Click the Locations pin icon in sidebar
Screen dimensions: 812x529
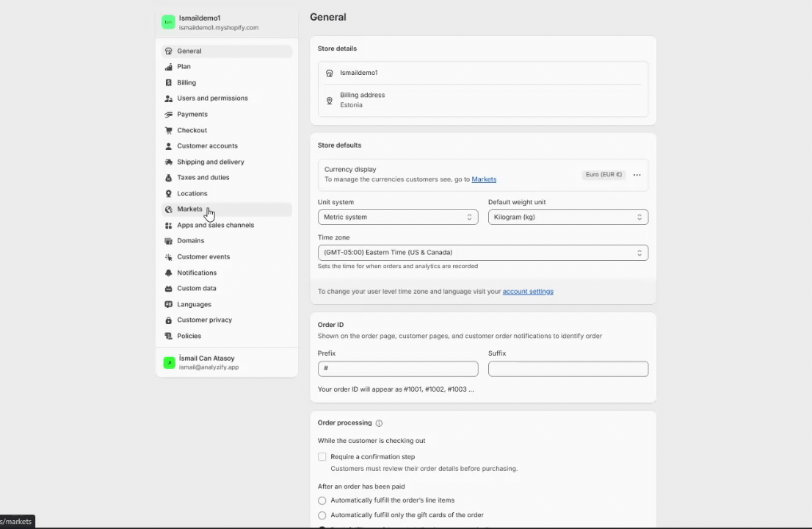pos(168,194)
